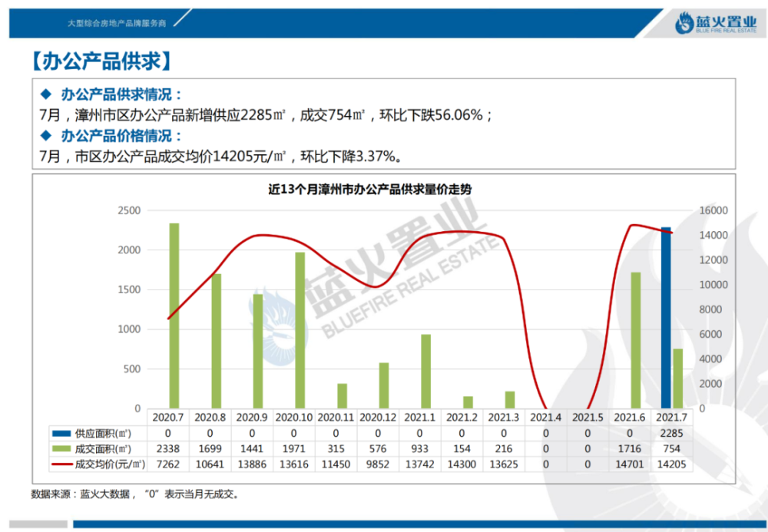Click the 2021.6 column header

click(x=630, y=418)
